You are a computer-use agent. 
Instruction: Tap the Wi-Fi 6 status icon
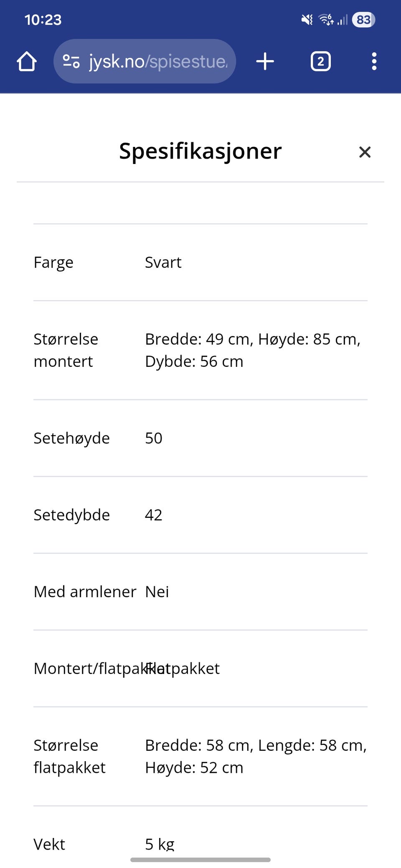[x=326, y=20]
